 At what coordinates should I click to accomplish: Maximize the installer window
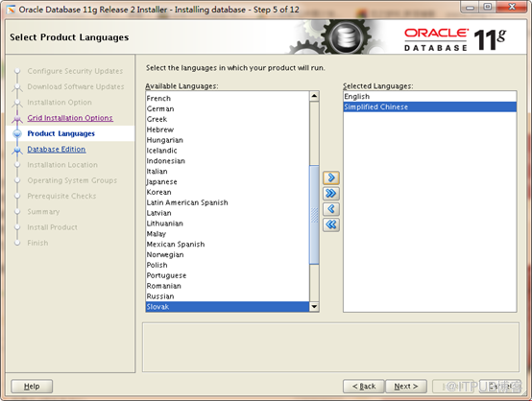coord(488,7)
